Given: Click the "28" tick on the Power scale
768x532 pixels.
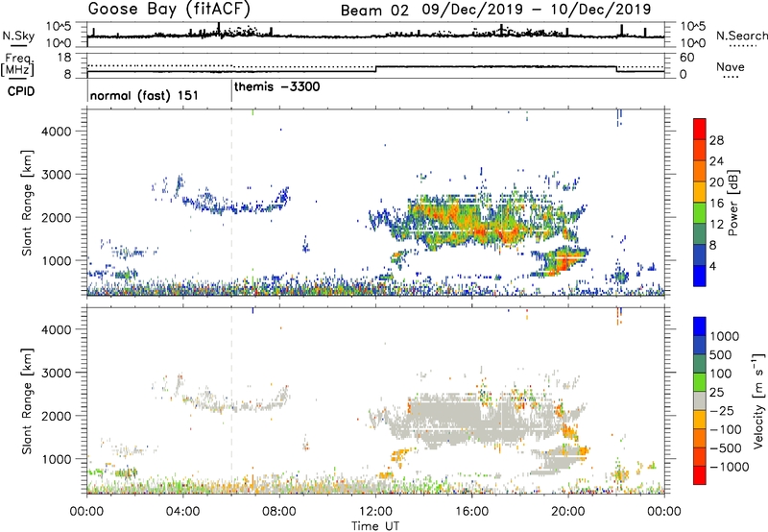Looking at the screenshot, I should pos(716,140).
